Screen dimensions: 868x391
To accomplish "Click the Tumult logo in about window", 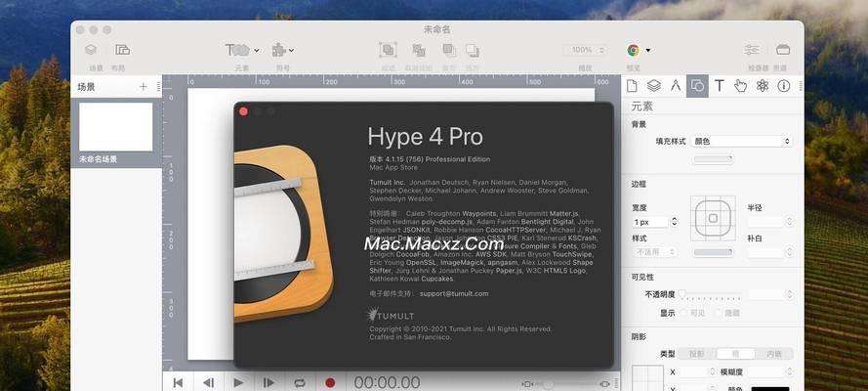I will click(392, 315).
